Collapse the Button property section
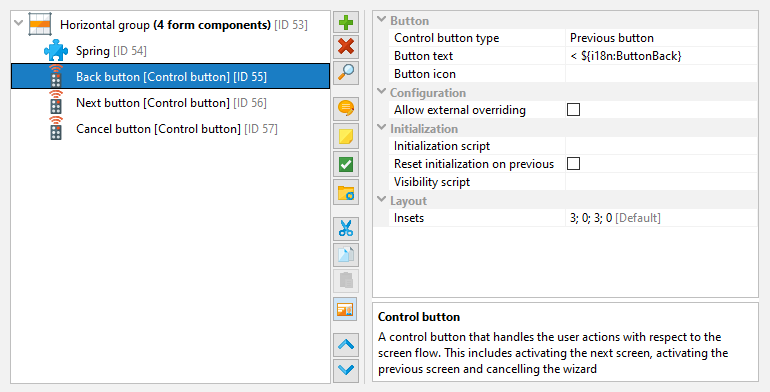770x392 pixels. [381, 20]
